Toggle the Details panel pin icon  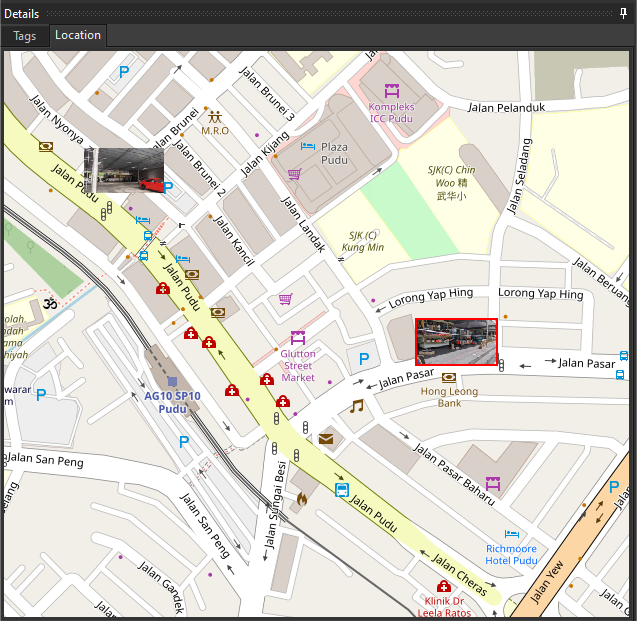(x=624, y=13)
